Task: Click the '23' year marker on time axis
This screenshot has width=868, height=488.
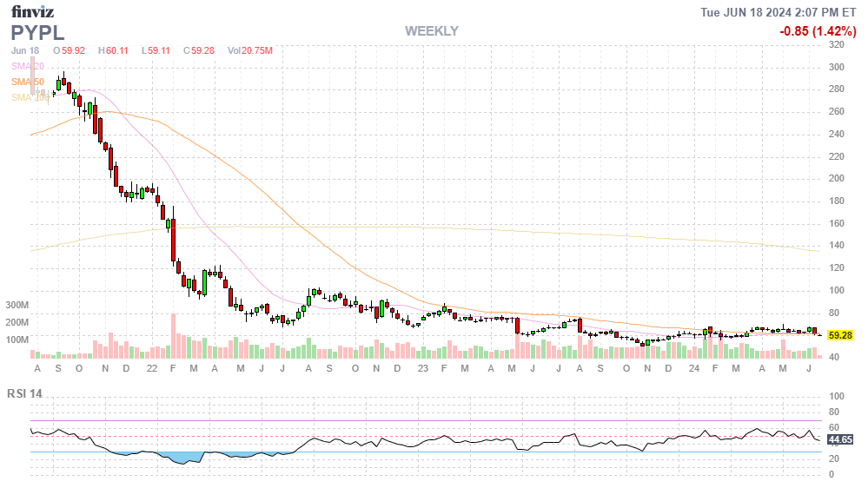Action: [x=423, y=368]
